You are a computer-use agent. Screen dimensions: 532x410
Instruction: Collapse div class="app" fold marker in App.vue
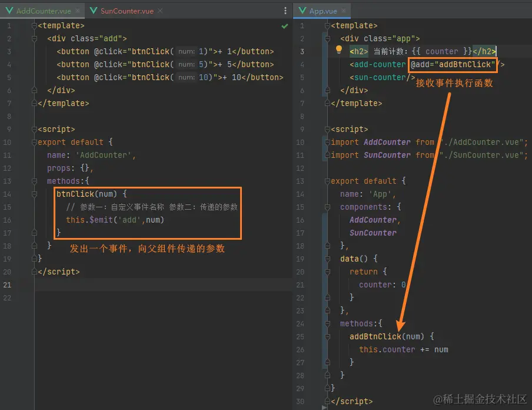(327, 39)
